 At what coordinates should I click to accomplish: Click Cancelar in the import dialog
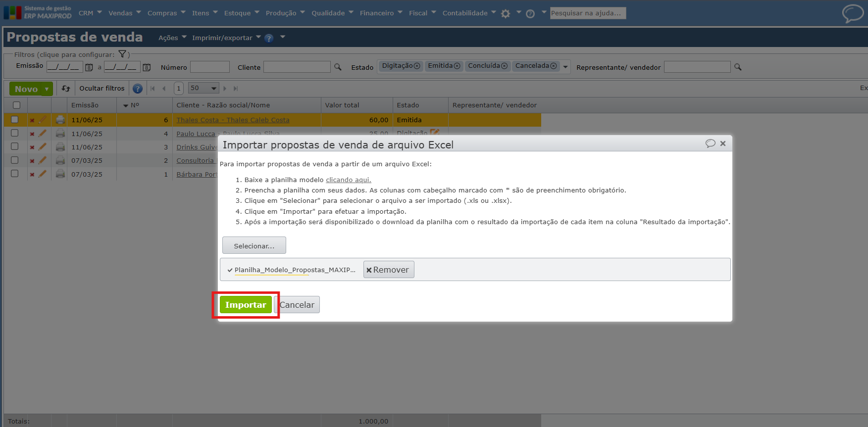pos(297,305)
